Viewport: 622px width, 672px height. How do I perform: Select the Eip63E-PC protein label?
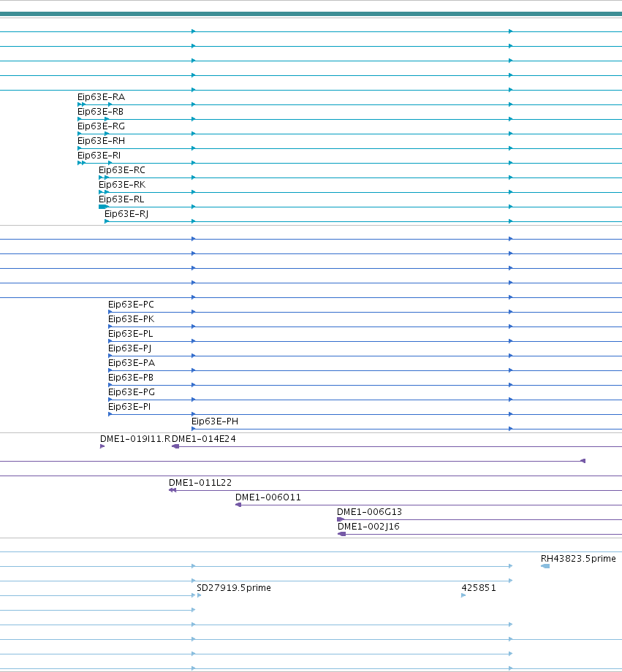pyautogui.click(x=131, y=305)
